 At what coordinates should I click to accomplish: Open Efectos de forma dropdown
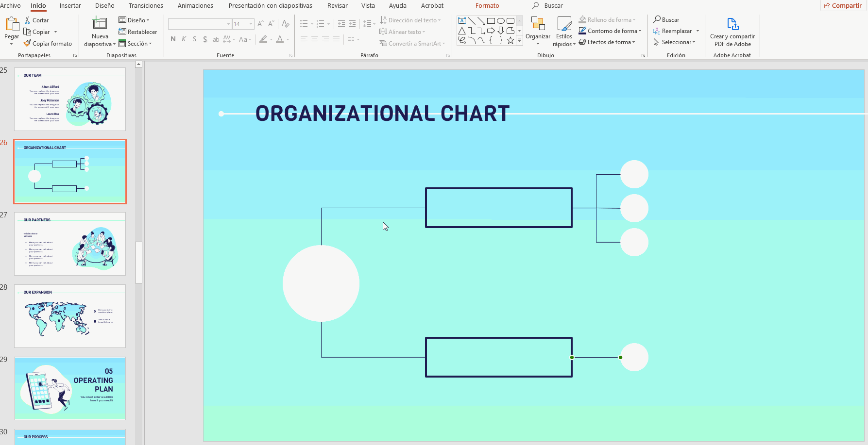point(607,42)
